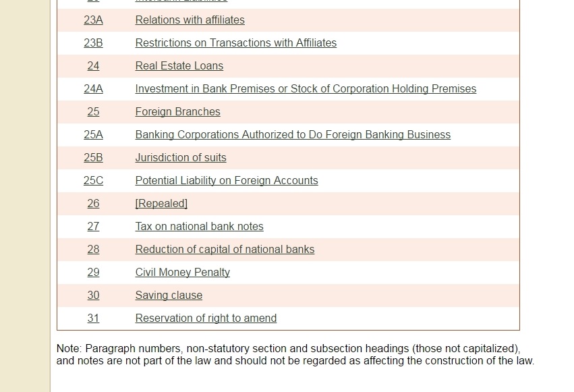The image size is (574, 392).
Task: Open the "Saving clause" link
Action: (x=169, y=296)
